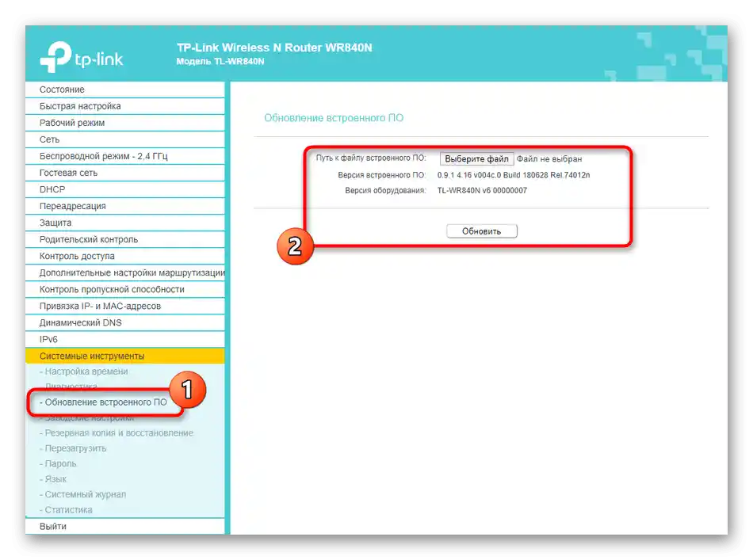Open Резервная копия и восстановление
The image size is (753, 560).
tap(117, 432)
